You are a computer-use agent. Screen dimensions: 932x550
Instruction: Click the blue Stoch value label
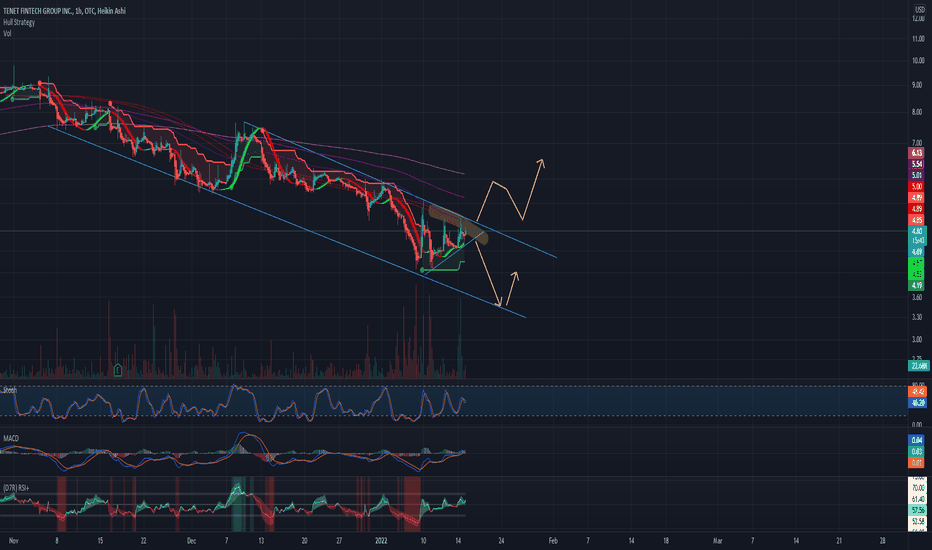coord(918,403)
